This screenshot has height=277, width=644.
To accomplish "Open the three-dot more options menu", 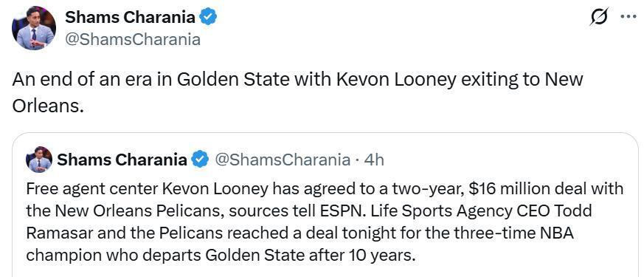I will (628, 17).
